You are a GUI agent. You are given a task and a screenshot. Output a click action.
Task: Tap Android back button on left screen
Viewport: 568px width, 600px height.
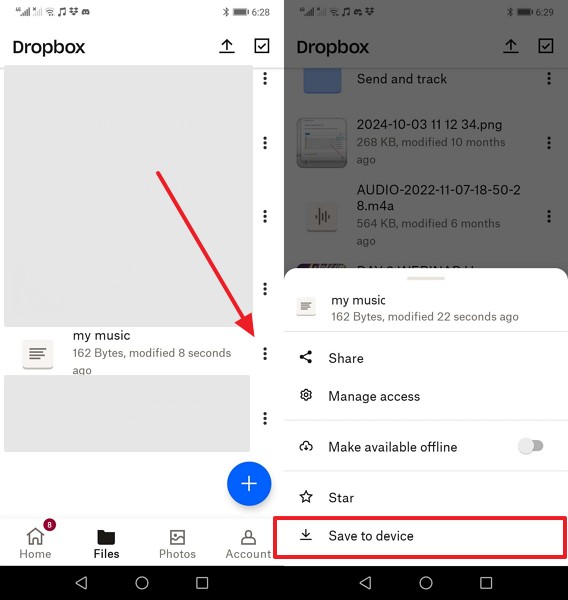tap(81, 583)
